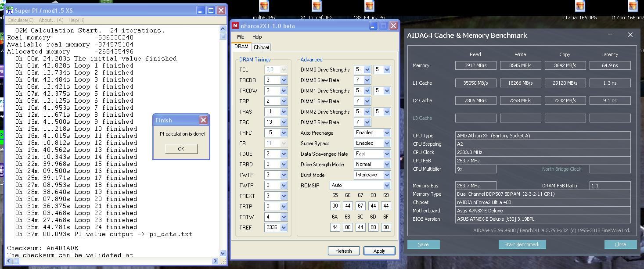Expand the TRAS timing dropdown
644x269 pixels.
point(284,112)
